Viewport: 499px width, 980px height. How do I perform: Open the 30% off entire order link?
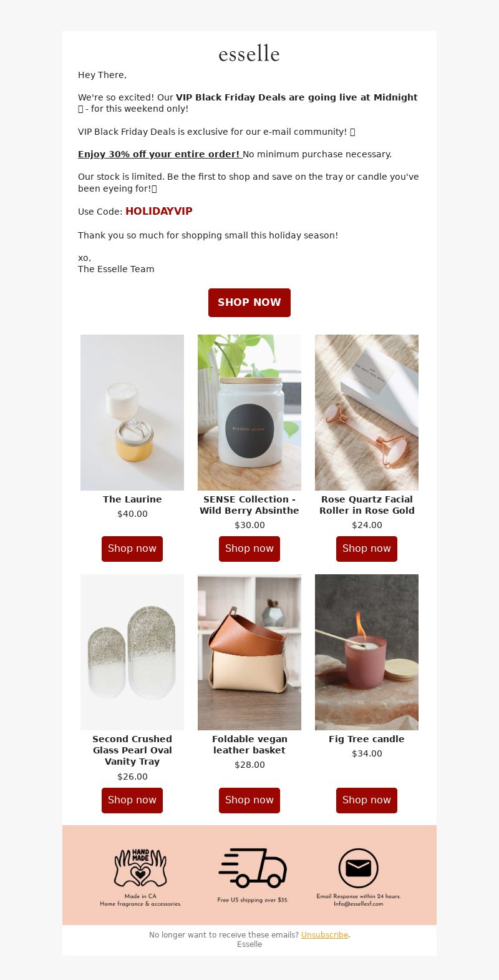[160, 154]
